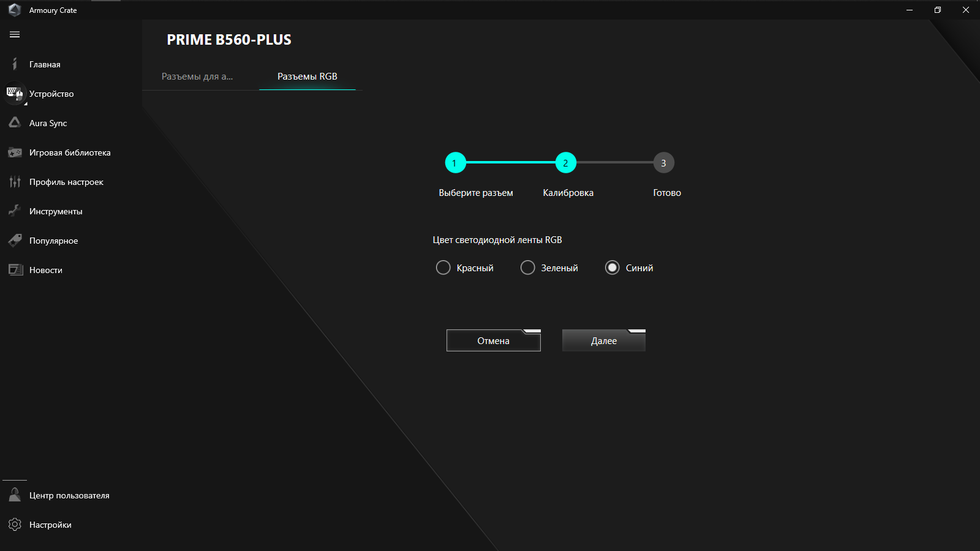
Task: Minimize the Armoury Crate window
Action: [x=910, y=10]
